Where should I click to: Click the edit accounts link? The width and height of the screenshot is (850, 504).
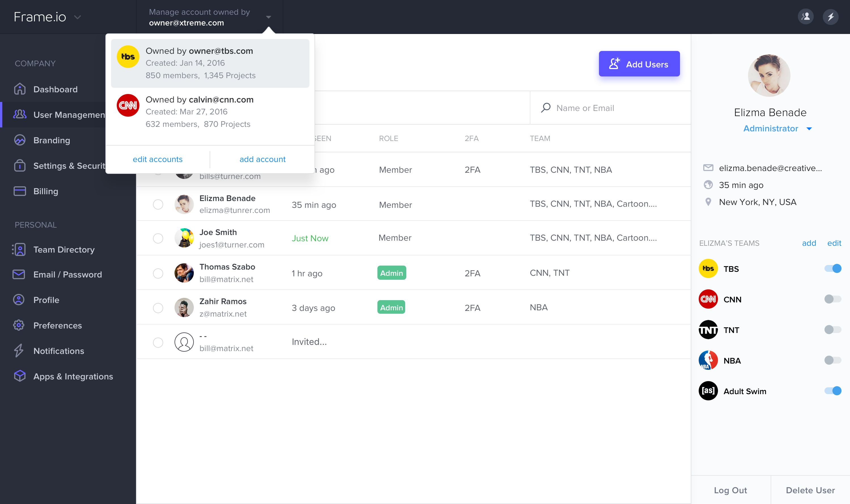(157, 159)
